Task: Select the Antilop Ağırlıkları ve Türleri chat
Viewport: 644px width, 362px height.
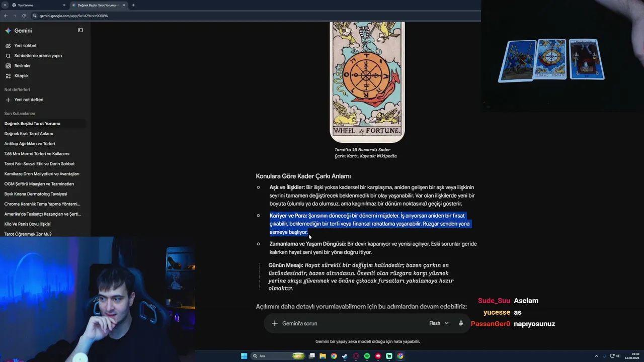Action: (30, 144)
